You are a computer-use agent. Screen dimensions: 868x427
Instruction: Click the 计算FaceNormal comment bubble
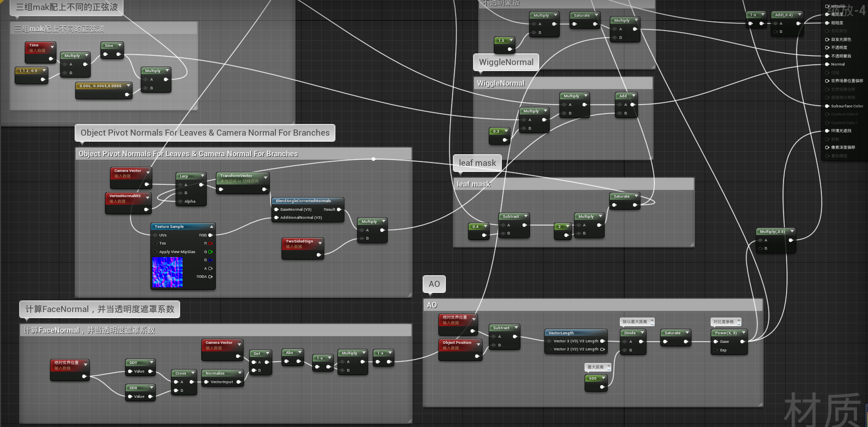100,309
